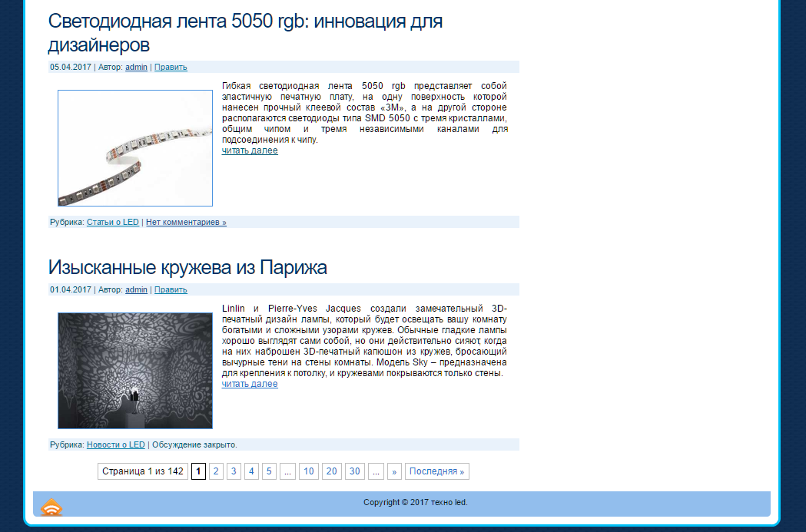Go to pagination page 2
Screen dimensions: 806x532
216,471
